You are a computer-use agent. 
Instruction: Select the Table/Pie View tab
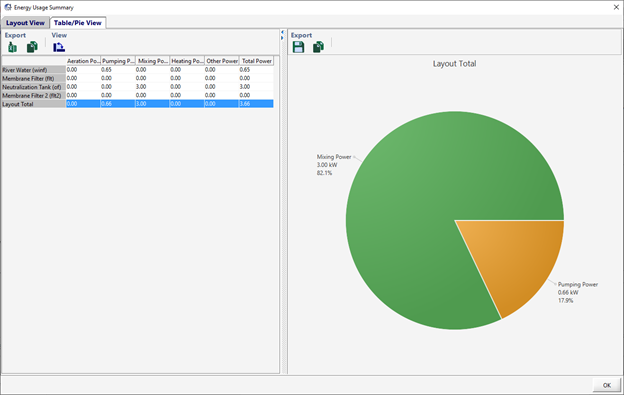pos(78,23)
